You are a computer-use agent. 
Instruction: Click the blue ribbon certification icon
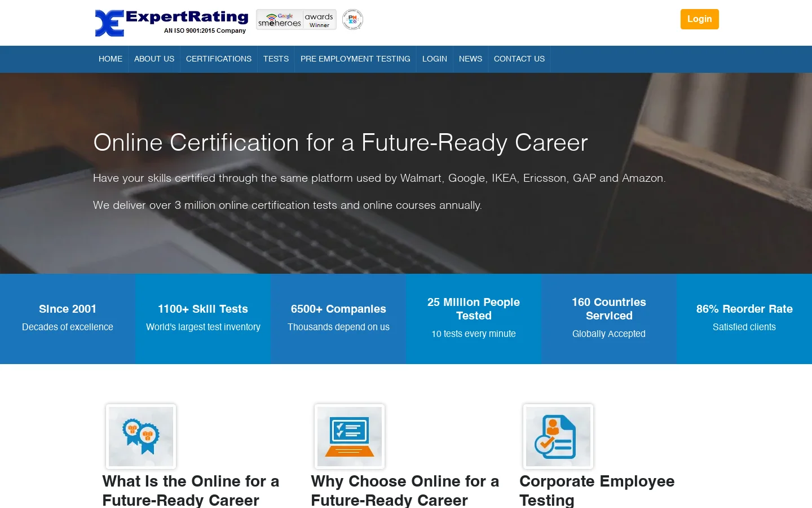(141, 436)
